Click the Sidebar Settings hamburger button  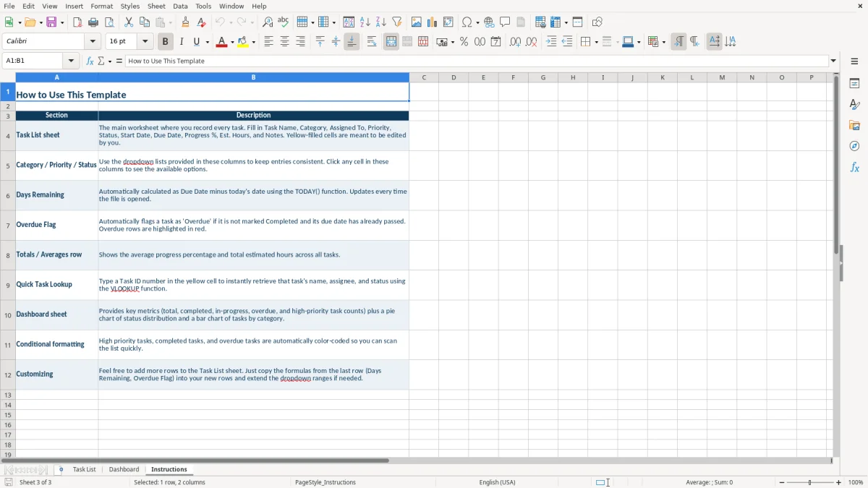click(x=854, y=62)
